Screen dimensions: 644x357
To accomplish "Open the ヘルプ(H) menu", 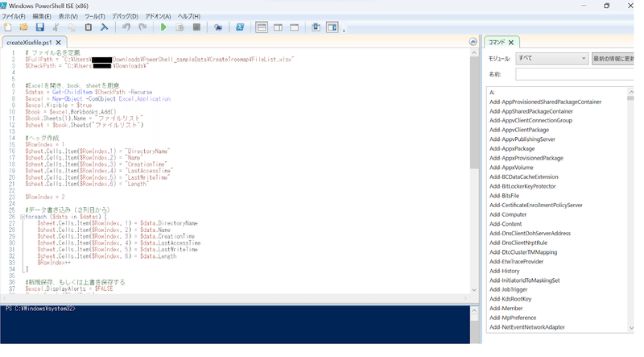I will click(189, 16).
